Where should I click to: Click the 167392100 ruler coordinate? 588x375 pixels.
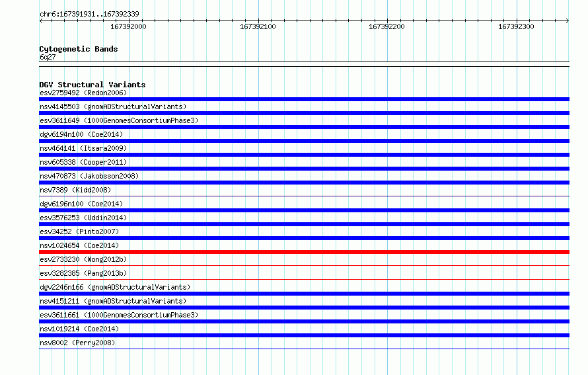click(258, 26)
